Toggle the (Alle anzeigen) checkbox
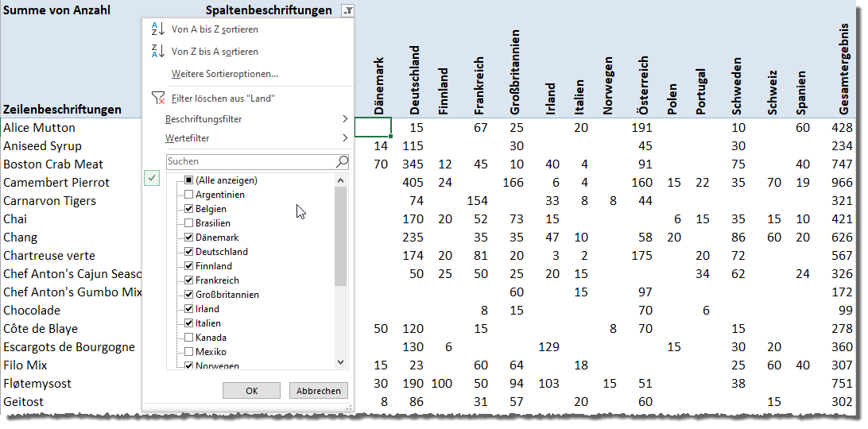This screenshot has width=868, height=429. coord(188,180)
